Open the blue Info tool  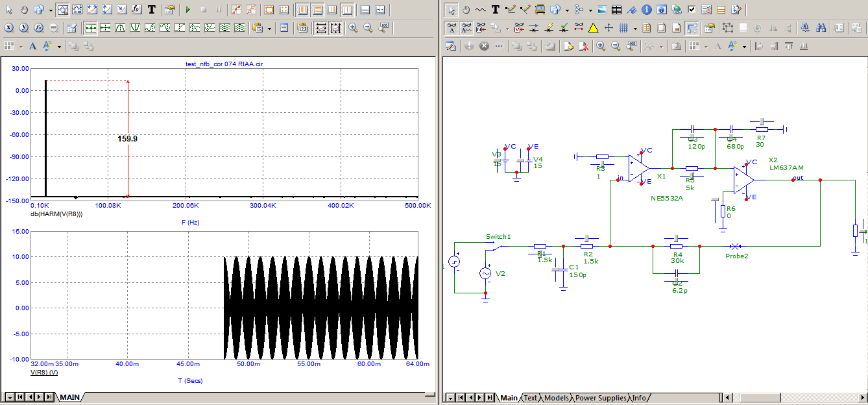coord(647,10)
